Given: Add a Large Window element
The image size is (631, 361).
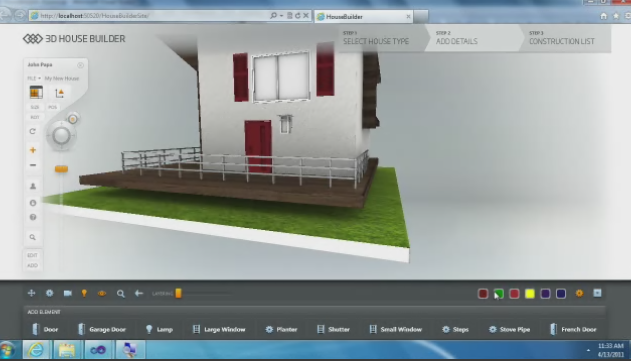Looking at the screenshot, I should pos(219,329).
